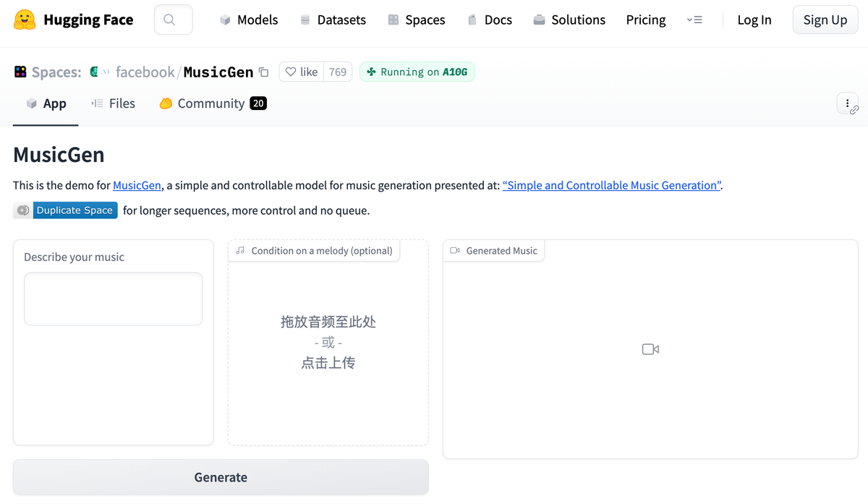868x504 pixels.
Task: Click the video icon in Generated Music
Action: (650, 349)
